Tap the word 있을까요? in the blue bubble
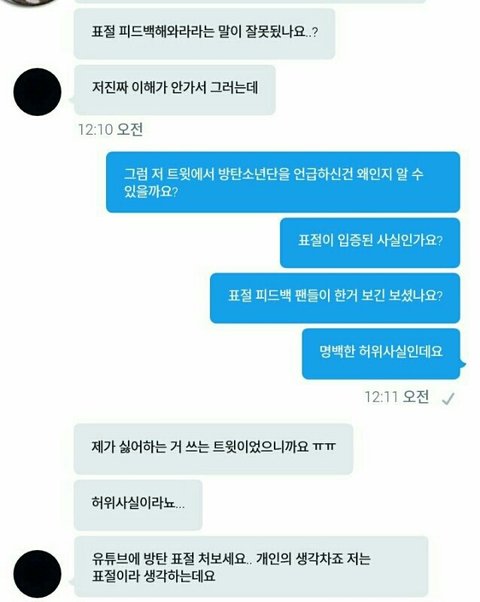Viewport: 480px width, 602px height. pyautogui.click(x=151, y=192)
